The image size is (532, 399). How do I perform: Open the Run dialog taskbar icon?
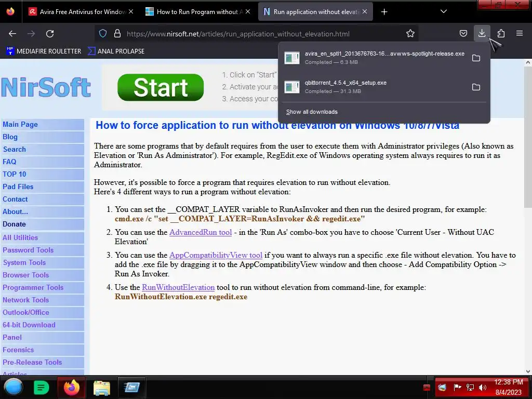click(x=131, y=387)
